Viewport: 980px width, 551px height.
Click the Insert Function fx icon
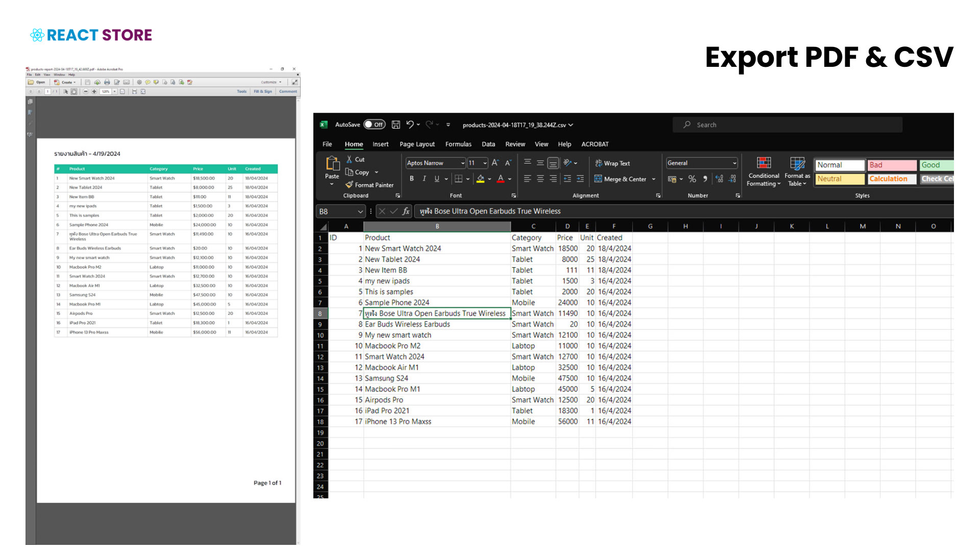point(406,211)
